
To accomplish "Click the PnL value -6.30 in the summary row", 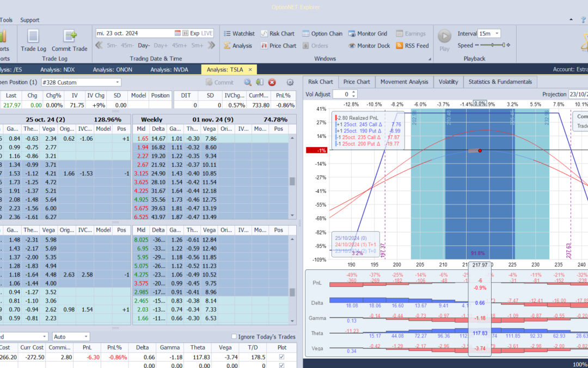I will pos(87,357).
